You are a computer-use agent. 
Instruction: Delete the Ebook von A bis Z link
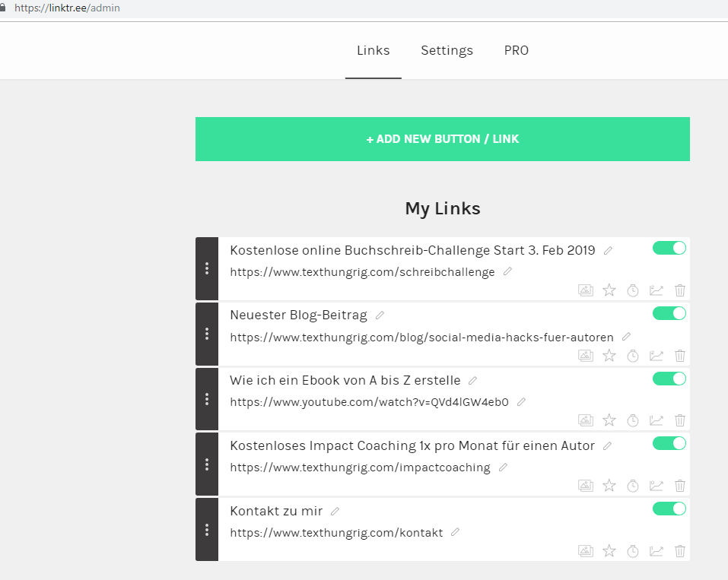point(680,420)
